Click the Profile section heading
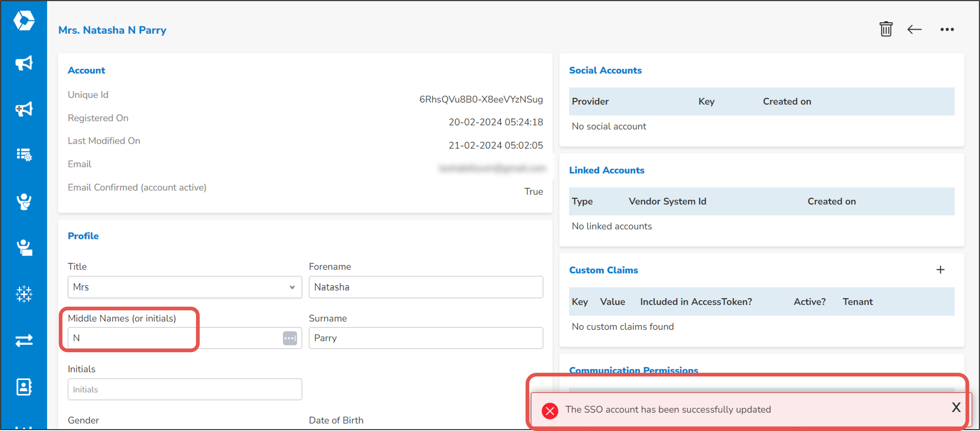Viewport: 980px width, 431px height. coord(83,236)
